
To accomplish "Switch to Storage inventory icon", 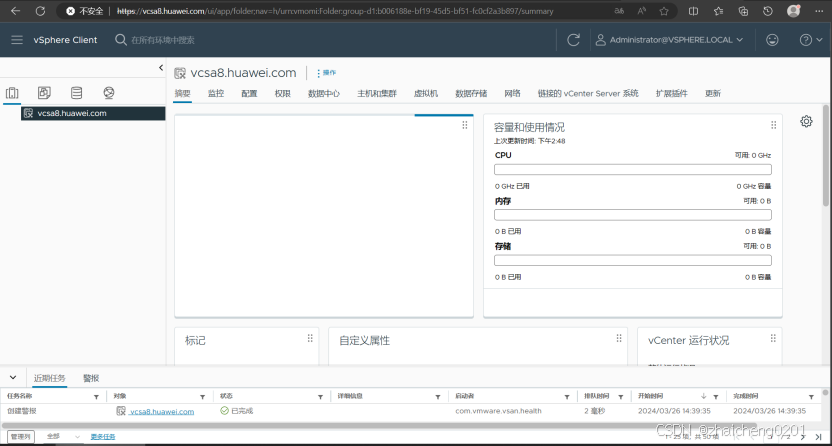I will [76, 93].
